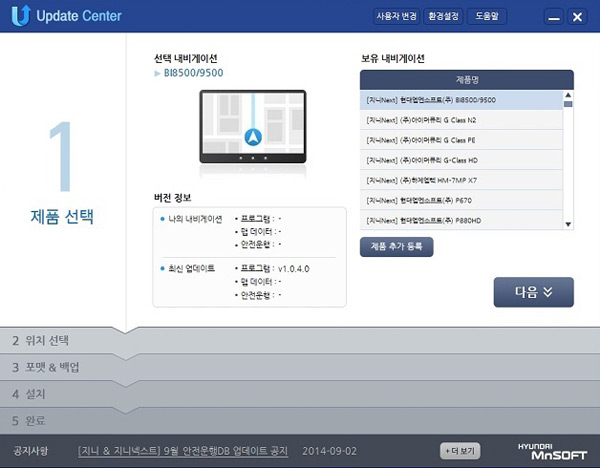Select the P880HD product row

point(461,220)
